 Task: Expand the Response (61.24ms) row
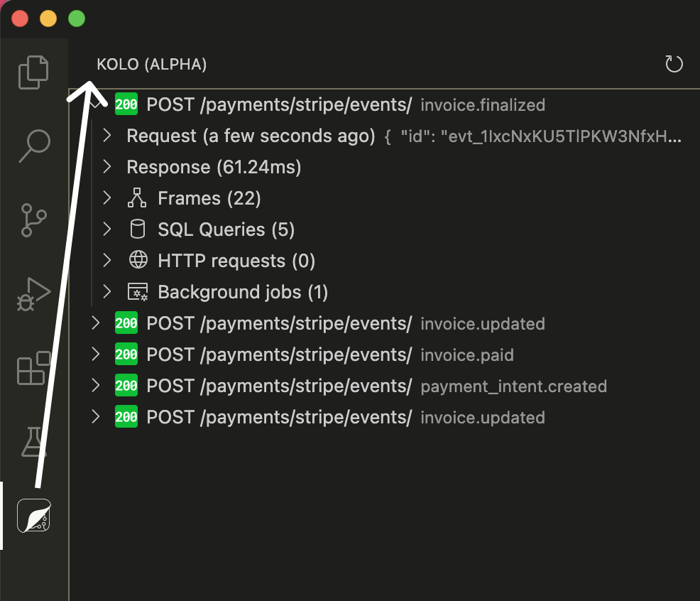pyautogui.click(x=213, y=167)
